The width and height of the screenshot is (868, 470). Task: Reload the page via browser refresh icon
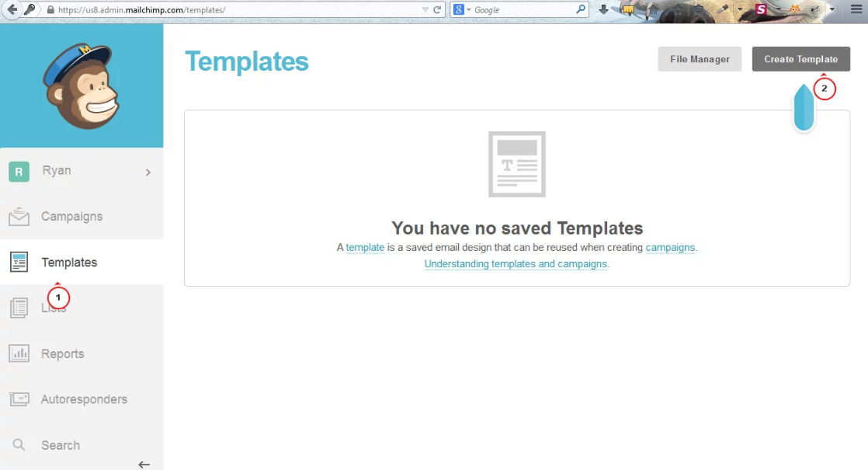click(437, 9)
